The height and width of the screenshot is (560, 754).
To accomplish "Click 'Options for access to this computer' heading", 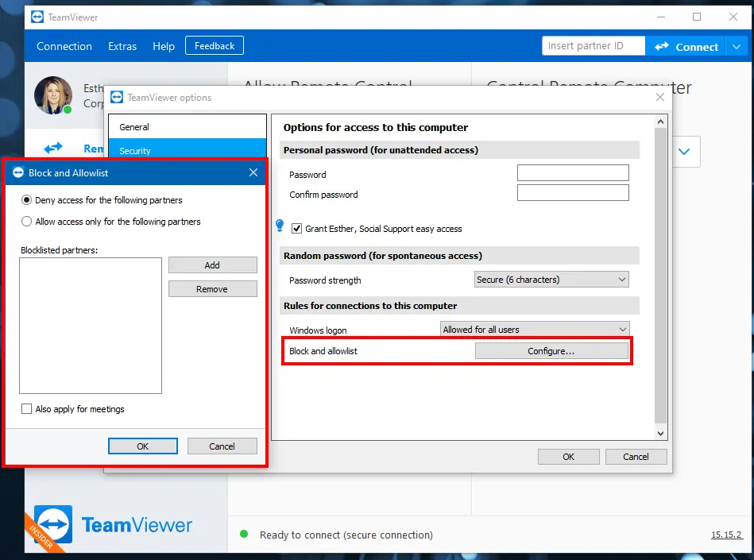I will (x=376, y=127).
